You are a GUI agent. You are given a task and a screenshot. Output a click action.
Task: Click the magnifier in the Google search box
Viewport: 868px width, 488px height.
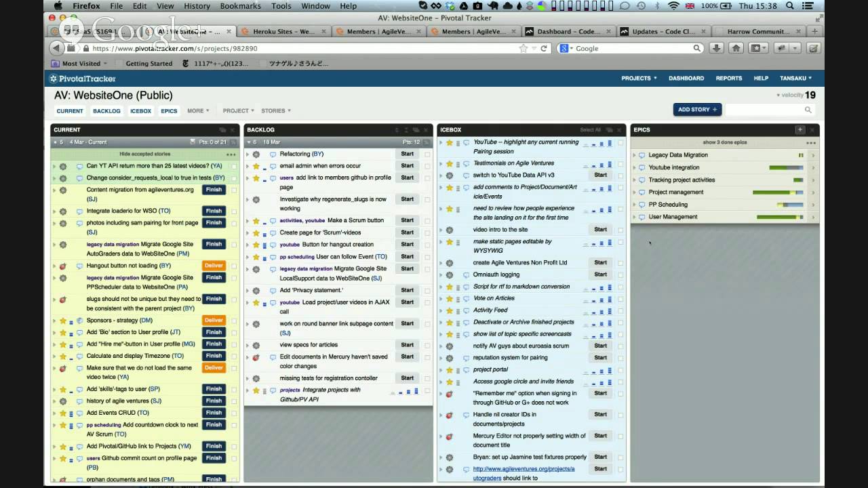click(696, 48)
